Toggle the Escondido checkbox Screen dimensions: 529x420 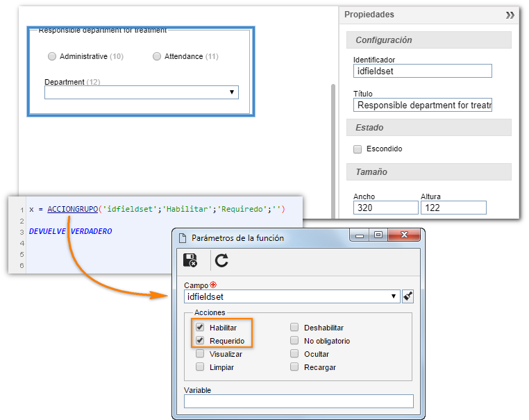[x=358, y=149]
